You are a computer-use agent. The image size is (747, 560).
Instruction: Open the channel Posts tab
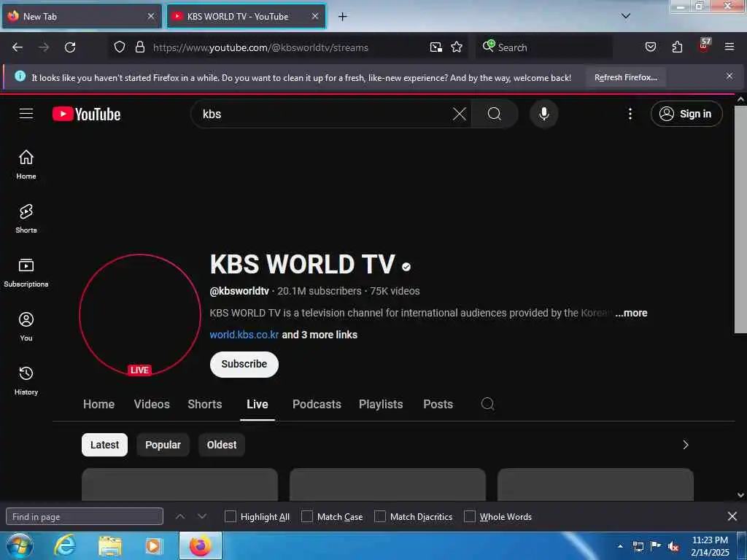coord(438,404)
